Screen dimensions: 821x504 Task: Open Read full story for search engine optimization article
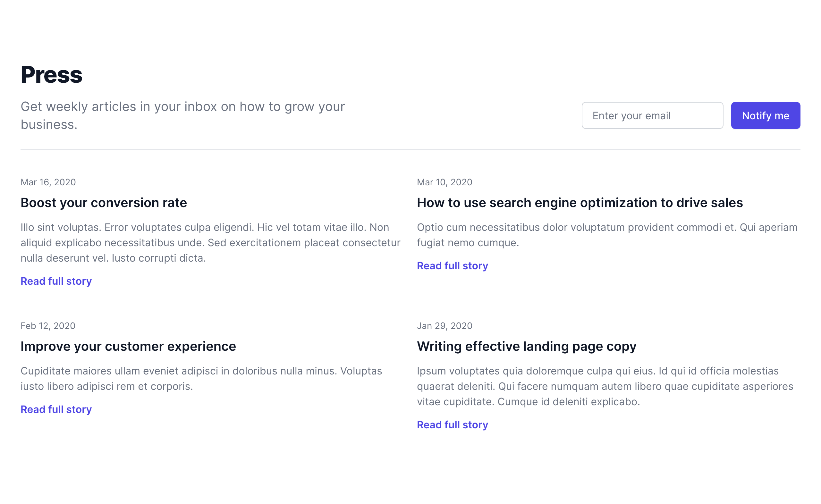click(x=452, y=266)
